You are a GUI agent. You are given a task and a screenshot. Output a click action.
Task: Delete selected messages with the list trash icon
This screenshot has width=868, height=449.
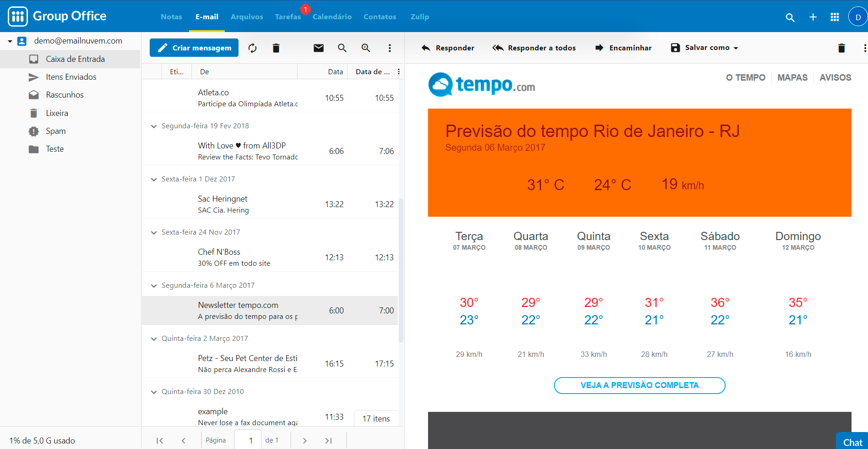(276, 48)
